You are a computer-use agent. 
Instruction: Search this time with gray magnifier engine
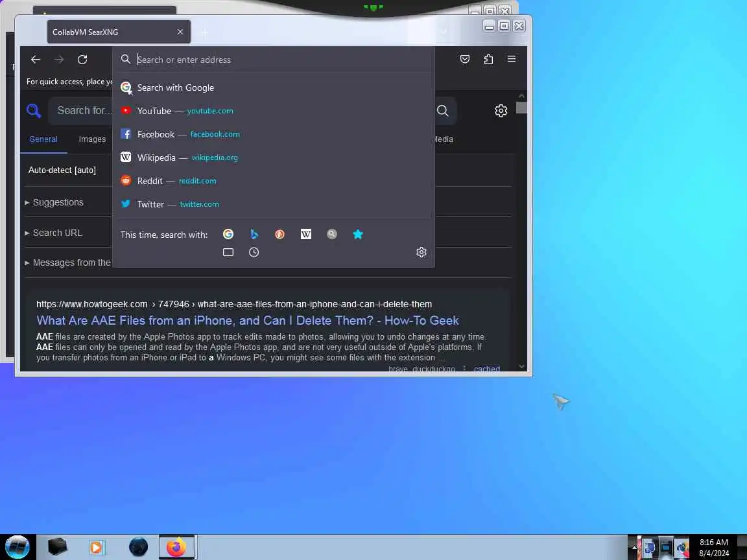[332, 234]
